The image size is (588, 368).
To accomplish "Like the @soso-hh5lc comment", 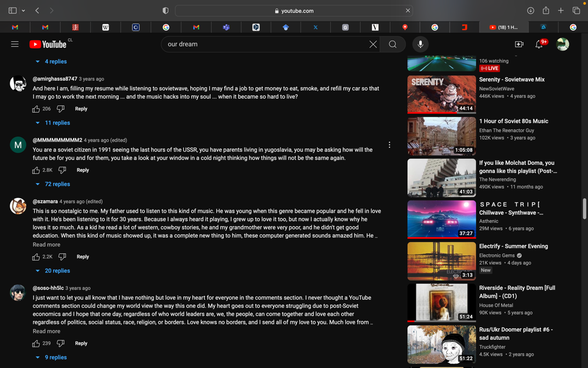I will pyautogui.click(x=36, y=344).
